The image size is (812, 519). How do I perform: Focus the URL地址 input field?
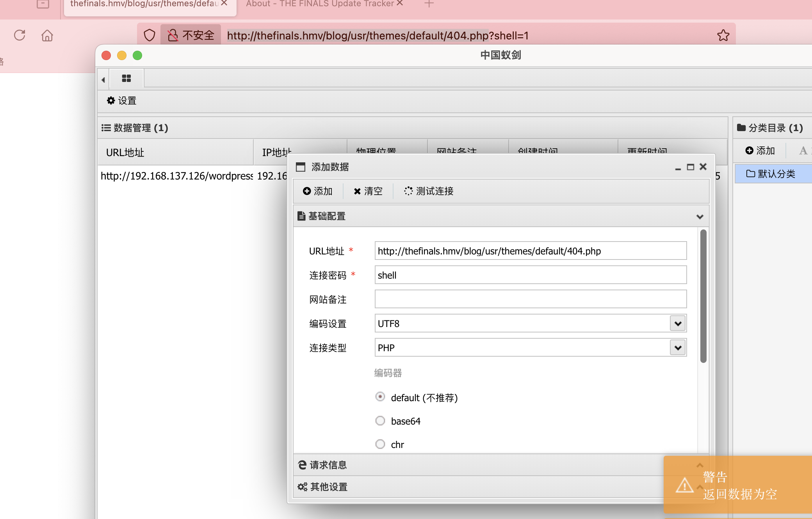tap(531, 251)
